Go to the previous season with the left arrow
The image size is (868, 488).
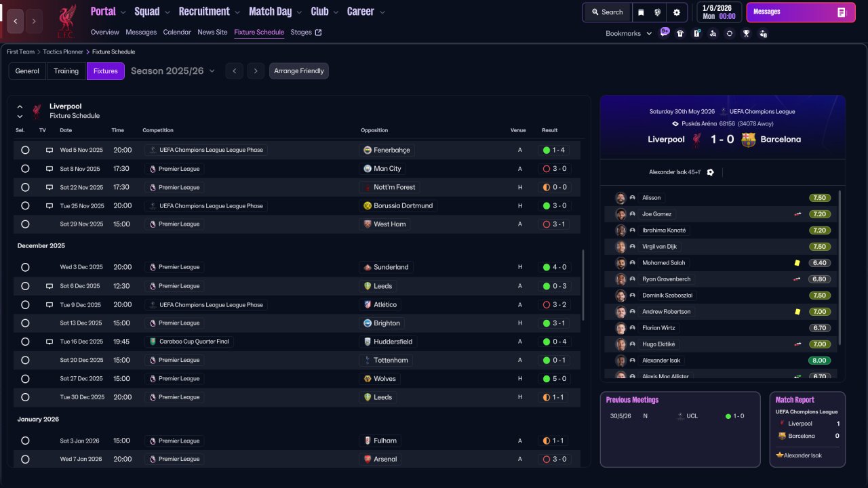click(x=234, y=71)
